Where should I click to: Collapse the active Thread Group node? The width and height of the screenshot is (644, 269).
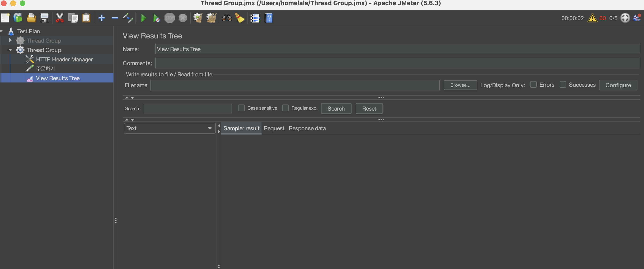click(10, 50)
